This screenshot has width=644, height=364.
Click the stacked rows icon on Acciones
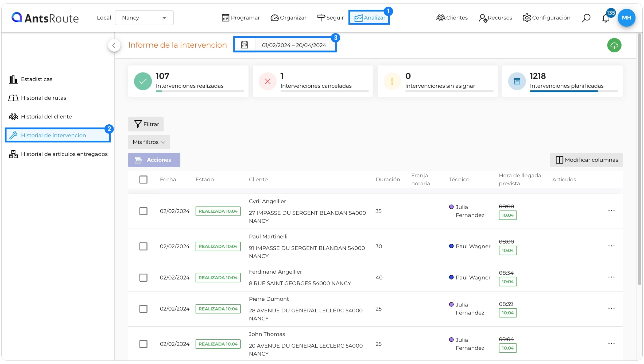click(x=138, y=160)
